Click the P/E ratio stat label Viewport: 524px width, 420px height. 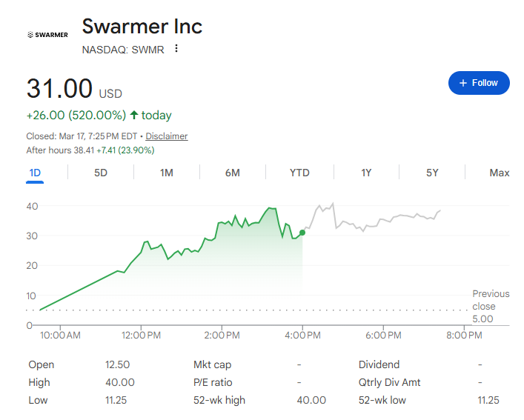tap(213, 382)
